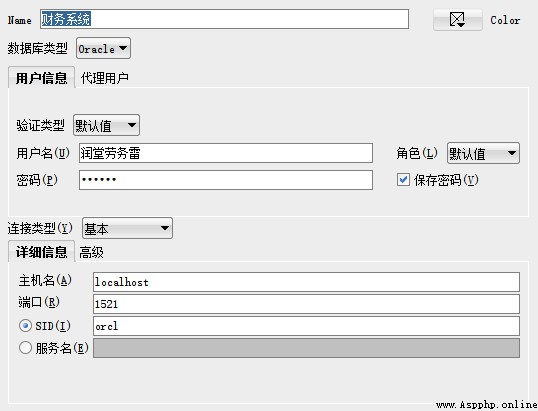This screenshot has width=538, height=411.
Task: Switch to the 代理用户 tab
Action: point(105,78)
